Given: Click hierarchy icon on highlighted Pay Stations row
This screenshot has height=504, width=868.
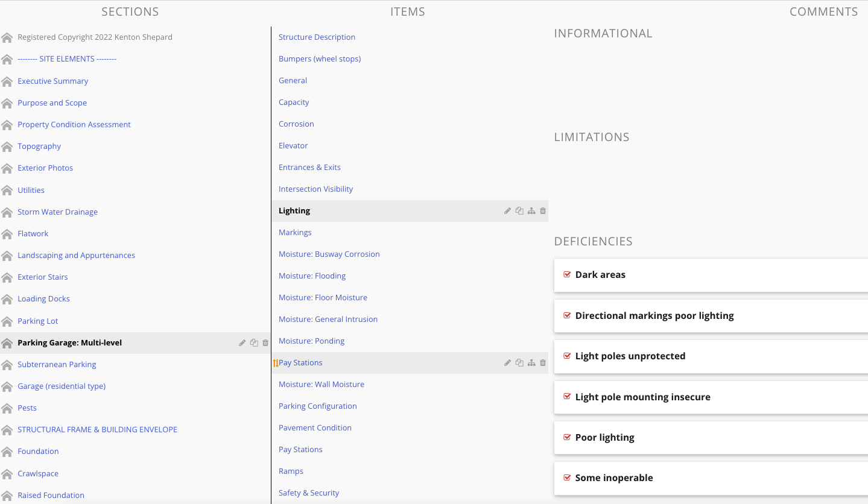Looking at the screenshot, I should 531,363.
